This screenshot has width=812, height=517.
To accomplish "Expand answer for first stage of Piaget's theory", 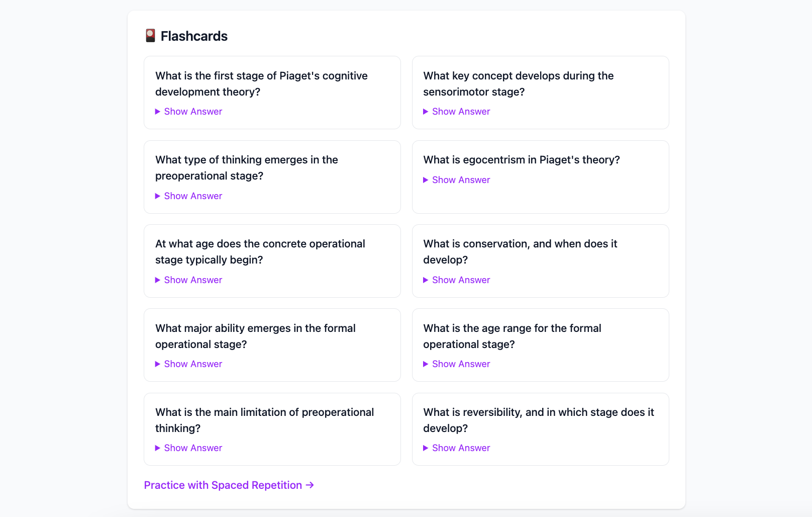I will [193, 112].
